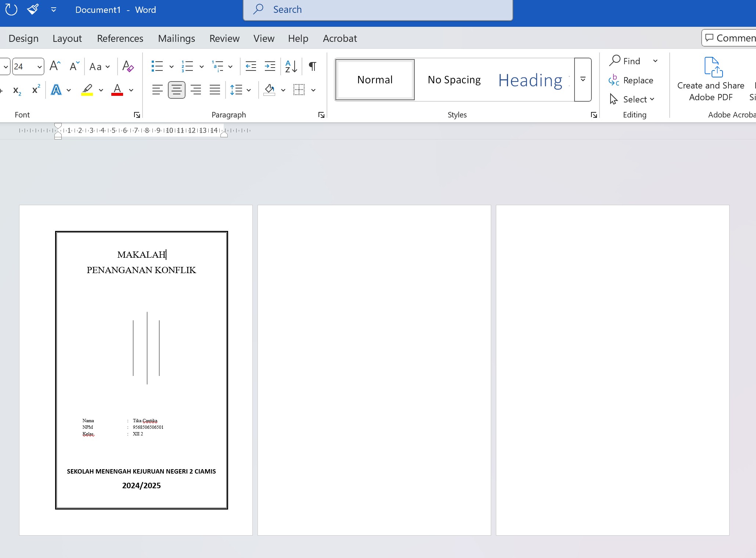The image size is (756, 558).
Task: Apply yellow text highlight color
Action: [87, 90]
